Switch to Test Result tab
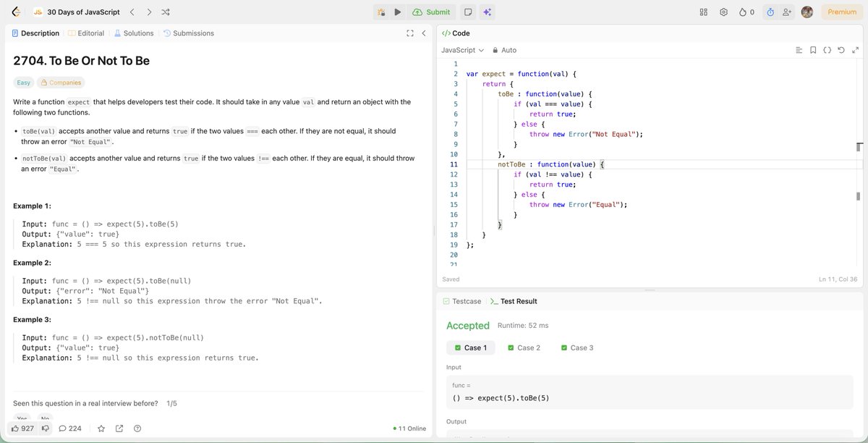Screen dimensions: 868x443 514,301
